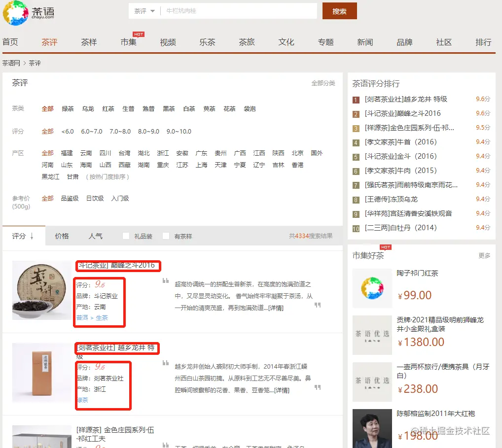Viewport: 502px width, 448px height.
Task: Select 首页 in the top navigation menu
Action: click(10, 42)
